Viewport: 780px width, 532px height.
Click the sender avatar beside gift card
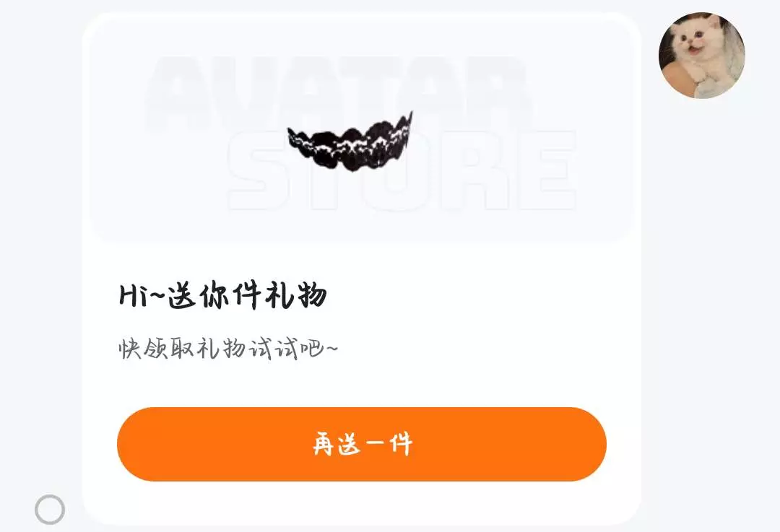[x=702, y=55]
